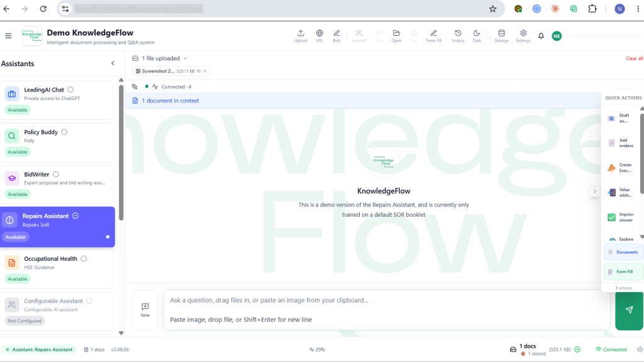
Task: Click the 1 docs entry in the status bar
Action: 94,349
